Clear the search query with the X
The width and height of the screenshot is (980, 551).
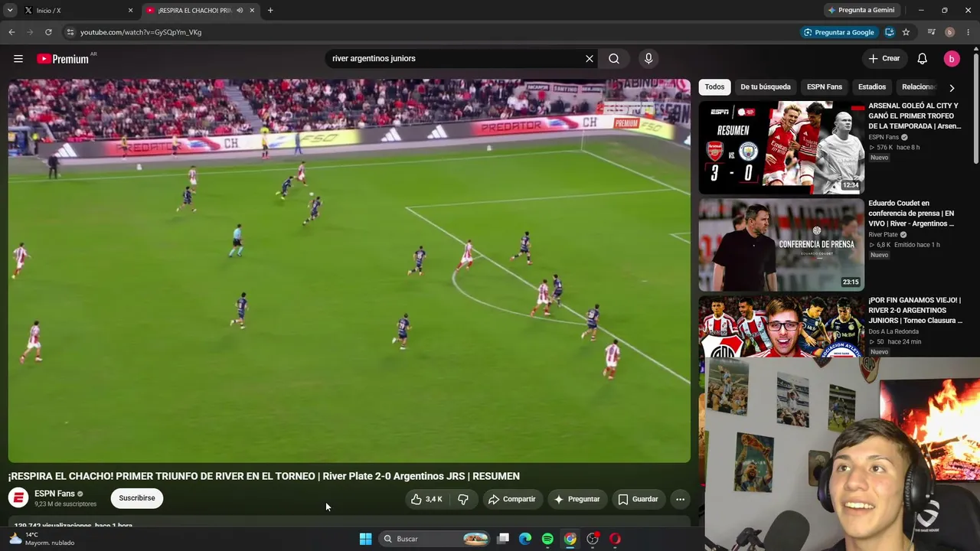click(x=590, y=59)
